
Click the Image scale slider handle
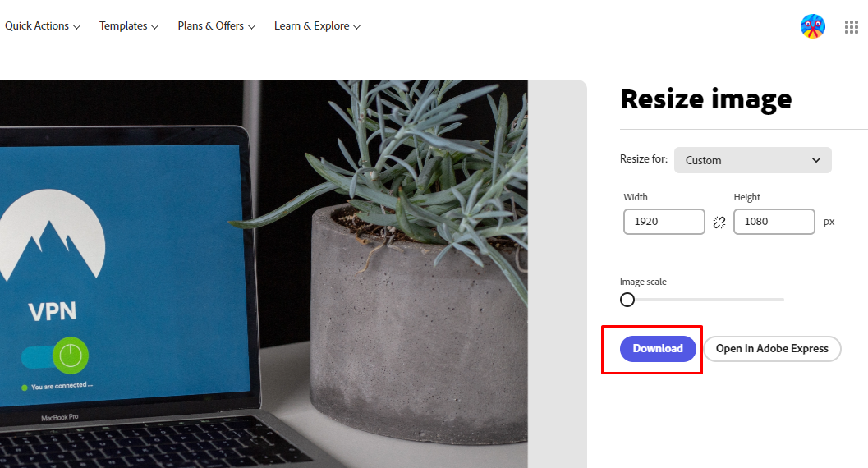[627, 300]
